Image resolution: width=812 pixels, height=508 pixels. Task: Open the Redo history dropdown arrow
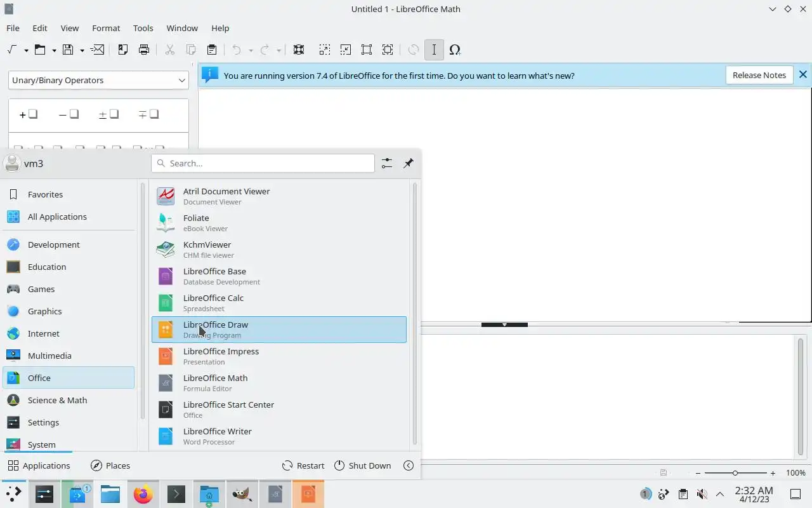coord(279,50)
